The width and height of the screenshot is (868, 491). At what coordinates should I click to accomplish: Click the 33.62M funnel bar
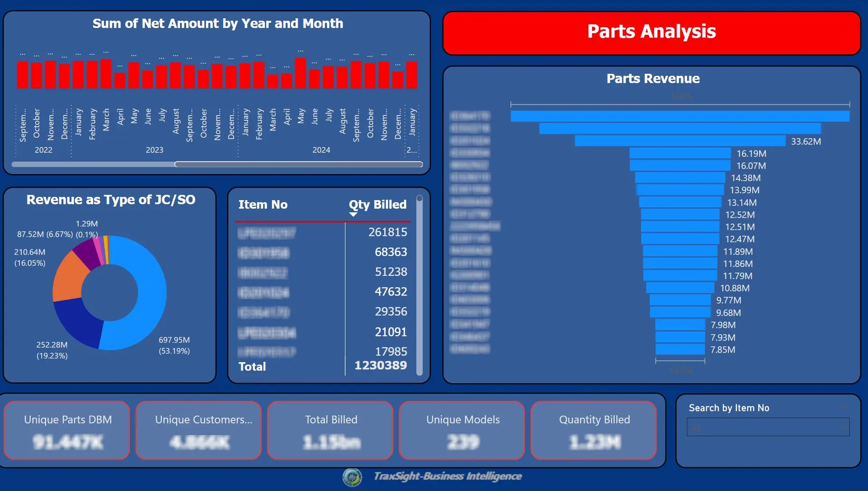[x=679, y=141]
